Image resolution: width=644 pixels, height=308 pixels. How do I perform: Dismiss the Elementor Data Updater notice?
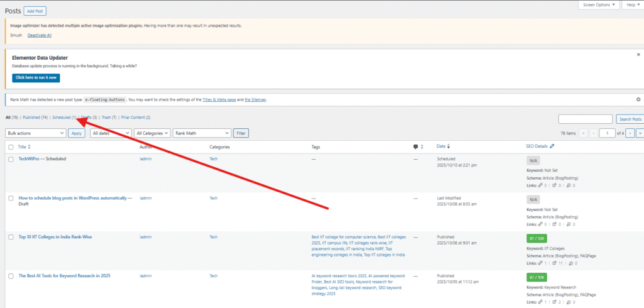[638, 55]
